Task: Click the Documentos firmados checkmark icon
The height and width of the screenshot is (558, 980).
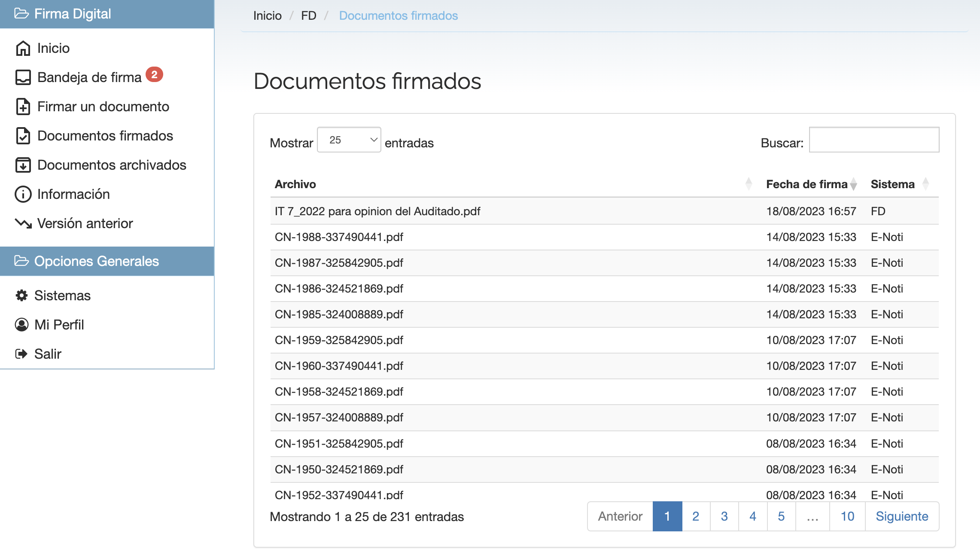Action: pos(23,136)
